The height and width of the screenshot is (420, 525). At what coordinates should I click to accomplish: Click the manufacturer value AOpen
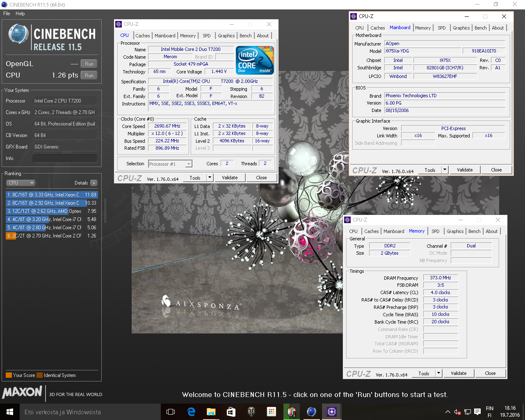point(445,44)
